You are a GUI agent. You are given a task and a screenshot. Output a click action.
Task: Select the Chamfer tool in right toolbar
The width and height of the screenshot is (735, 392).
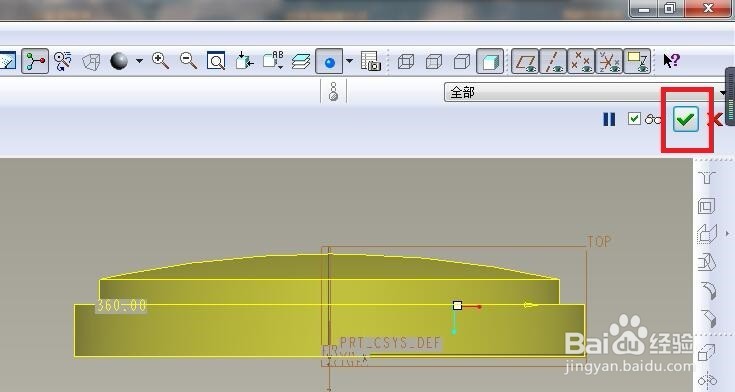coord(708,319)
